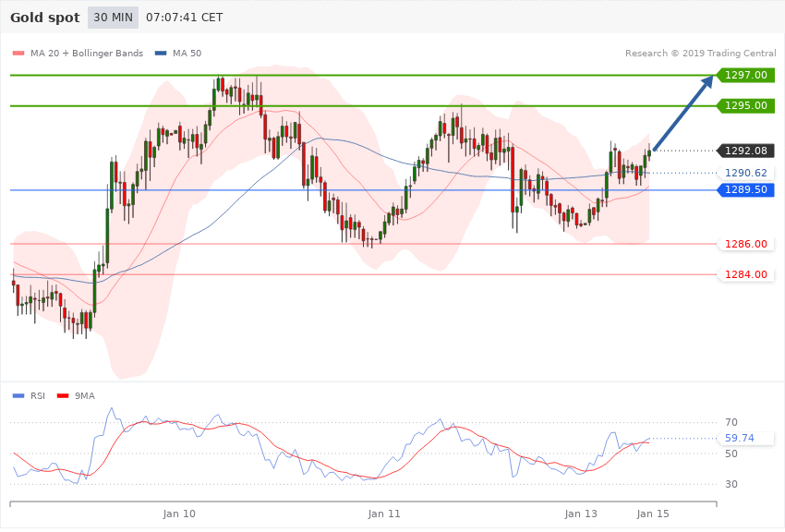Click the 1292.08 current price tag
This screenshot has height=532, width=785.
(x=746, y=151)
